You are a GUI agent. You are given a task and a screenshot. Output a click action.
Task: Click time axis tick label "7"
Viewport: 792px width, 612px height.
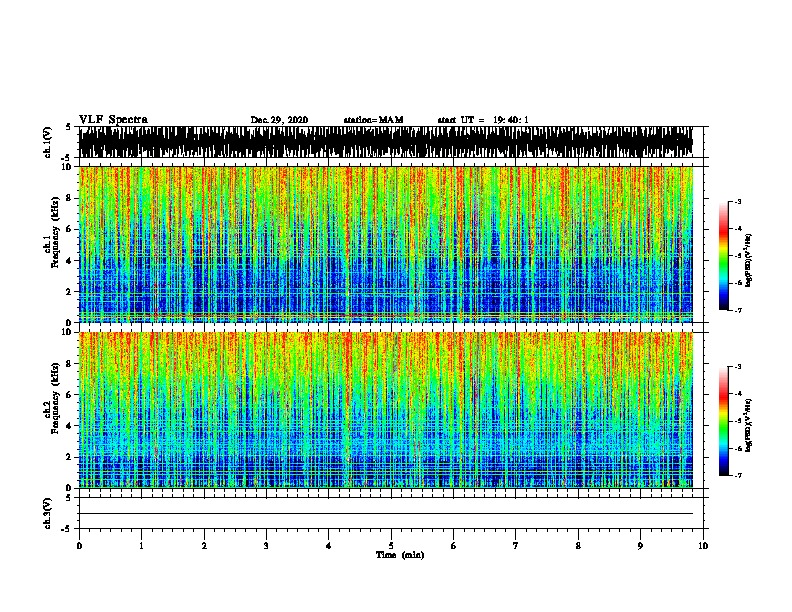pyautogui.click(x=516, y=546)
